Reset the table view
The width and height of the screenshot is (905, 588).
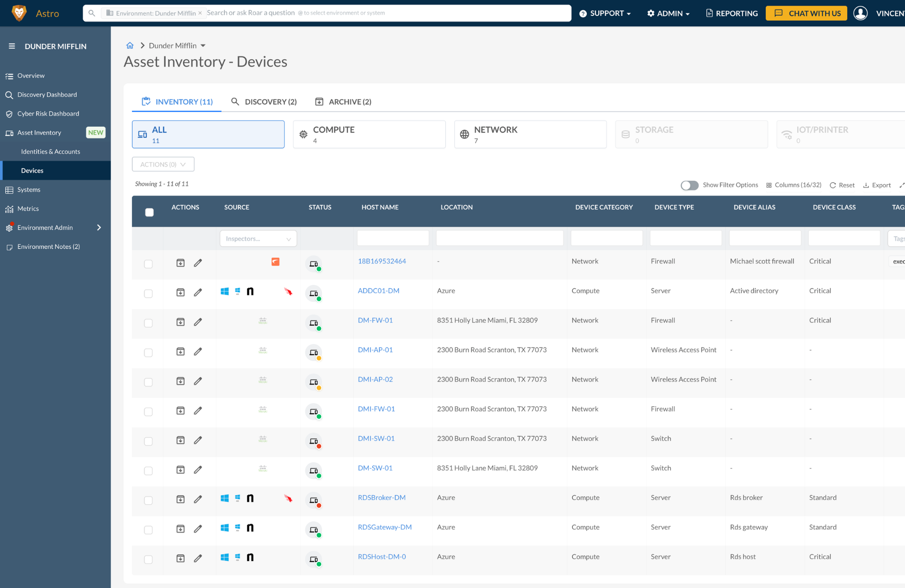coord(842,185)
